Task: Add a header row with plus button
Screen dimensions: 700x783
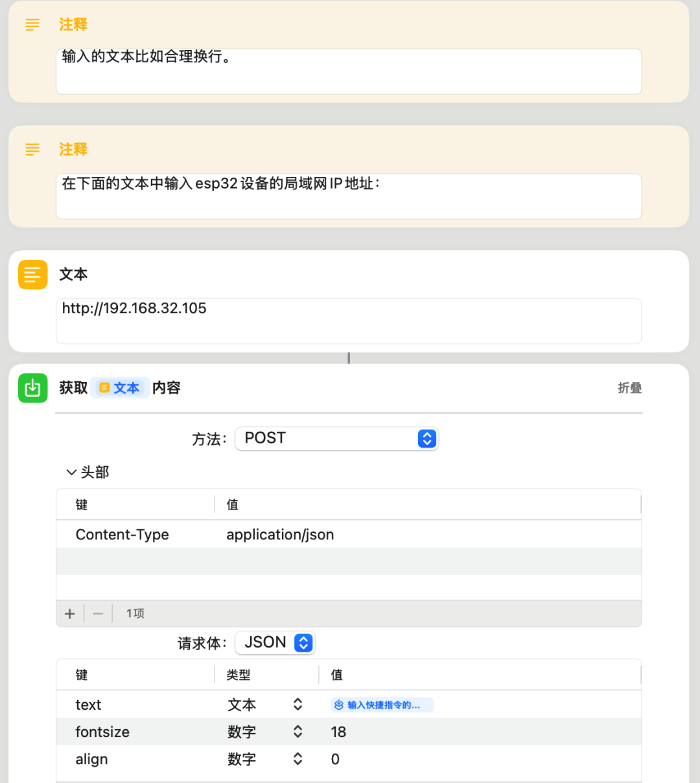Action: (x=70, y=613)
